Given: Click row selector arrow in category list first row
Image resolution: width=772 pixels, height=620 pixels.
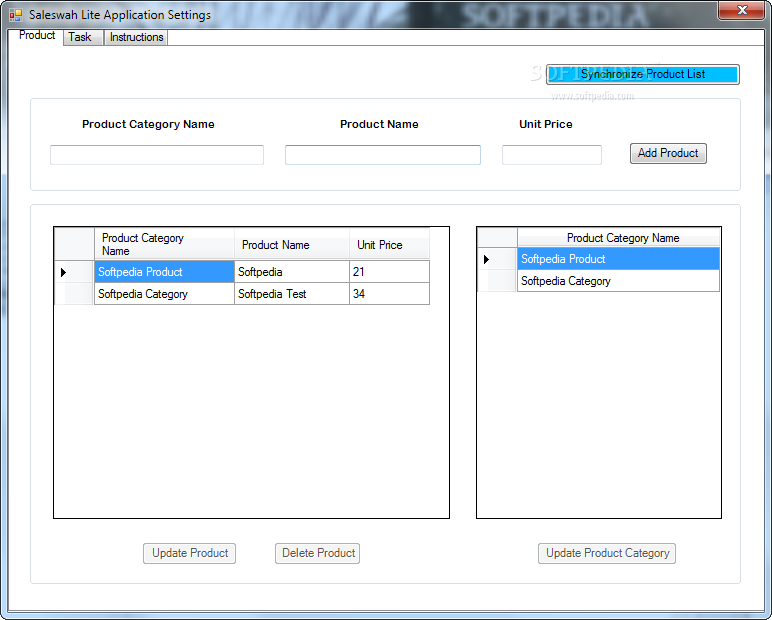Looking at the screenshot, I should [x=497, y=259].
